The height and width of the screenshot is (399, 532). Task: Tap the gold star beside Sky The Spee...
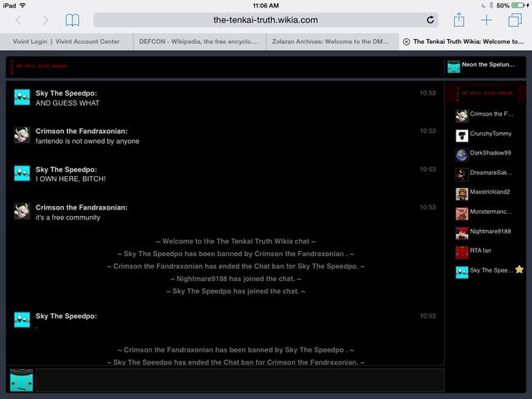(x=519, y=269)
